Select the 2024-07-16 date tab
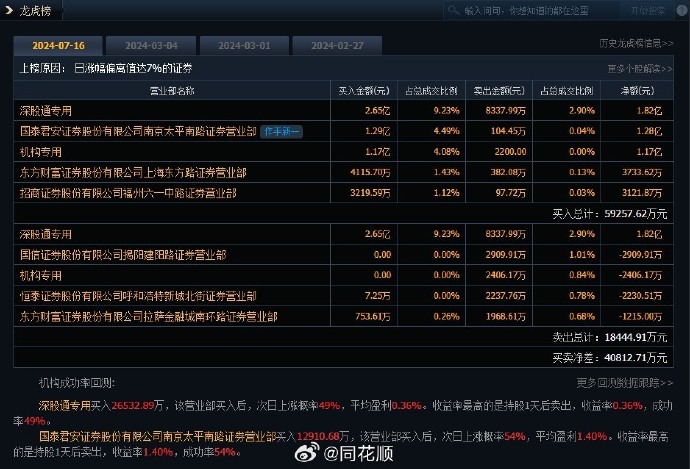Image resolution: width=690 pixels, height=469 pixels. (x=58, y=46)
